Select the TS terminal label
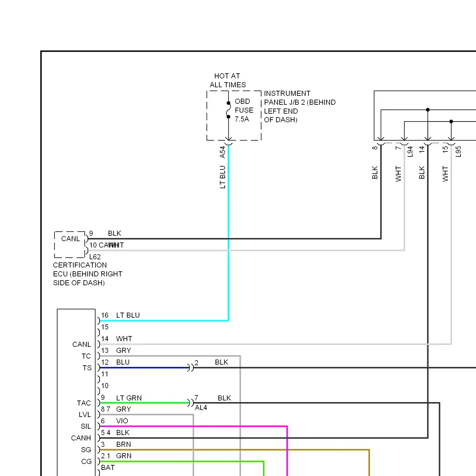 [x=87, y=368]
